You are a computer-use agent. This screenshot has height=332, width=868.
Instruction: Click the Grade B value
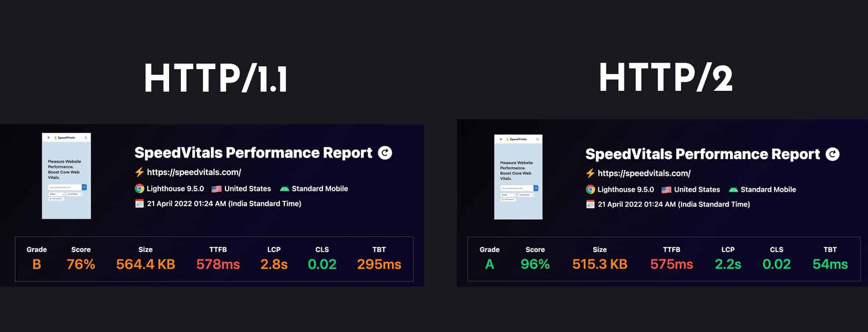click(x=37, y=264)
